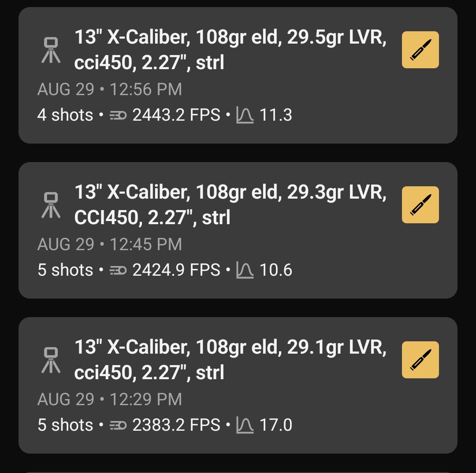Tap the 4 shots count label
This screenshot has width=476, height=473.
click(65, 115)
